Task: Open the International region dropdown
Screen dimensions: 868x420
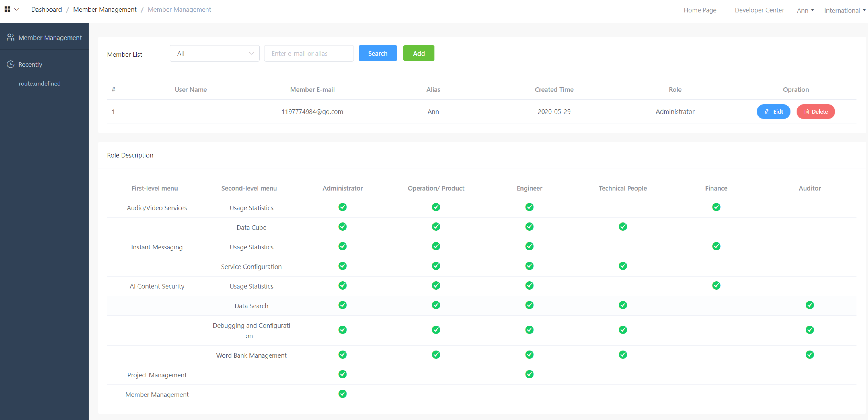Action: point(844,10)
